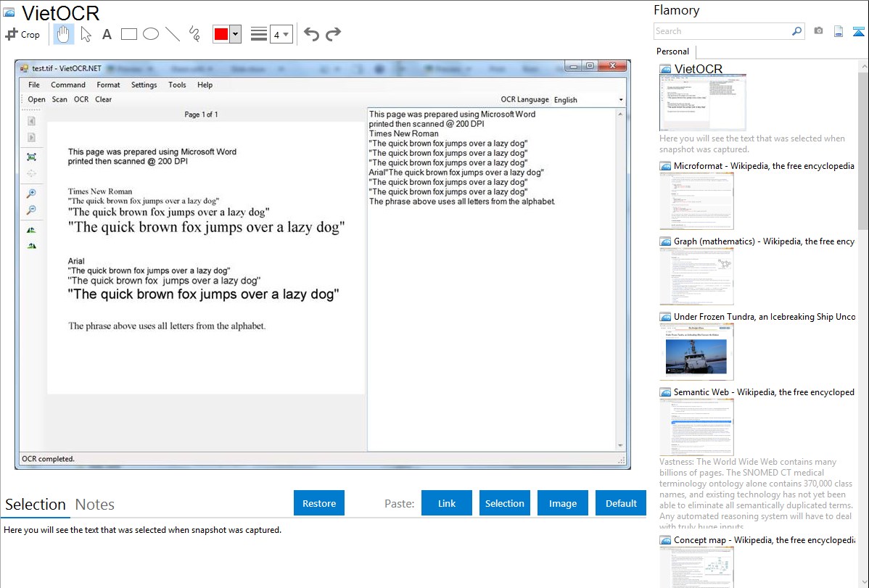Type in the Flamory Search field
Screen dimensions: 869x588
721,31
